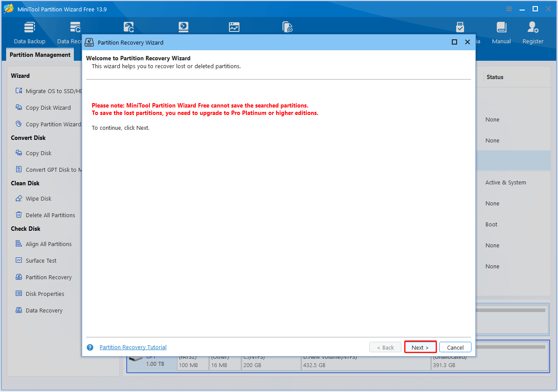558x392 pixels.
Task: Select Partition Recovery in sidebar
Action: 44,277
